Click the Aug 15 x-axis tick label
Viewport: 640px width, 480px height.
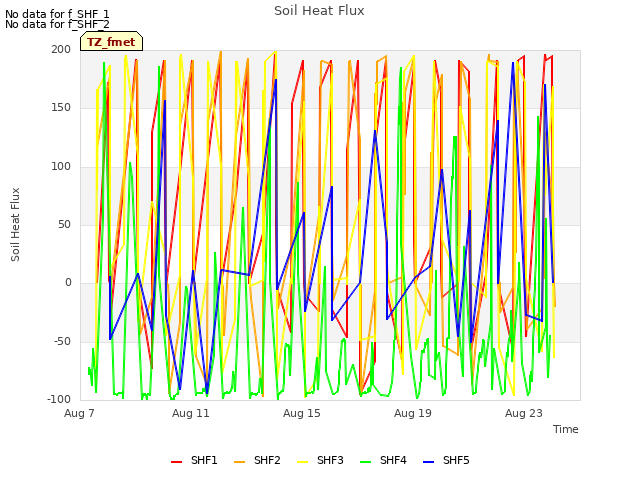[x=302, y=413]
